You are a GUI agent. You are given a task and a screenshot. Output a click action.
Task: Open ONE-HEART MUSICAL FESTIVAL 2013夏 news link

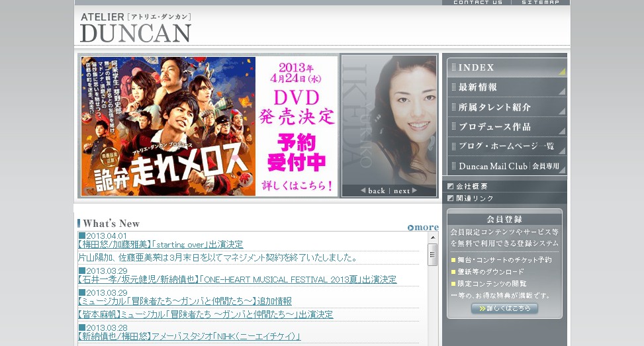coord(238,279)
